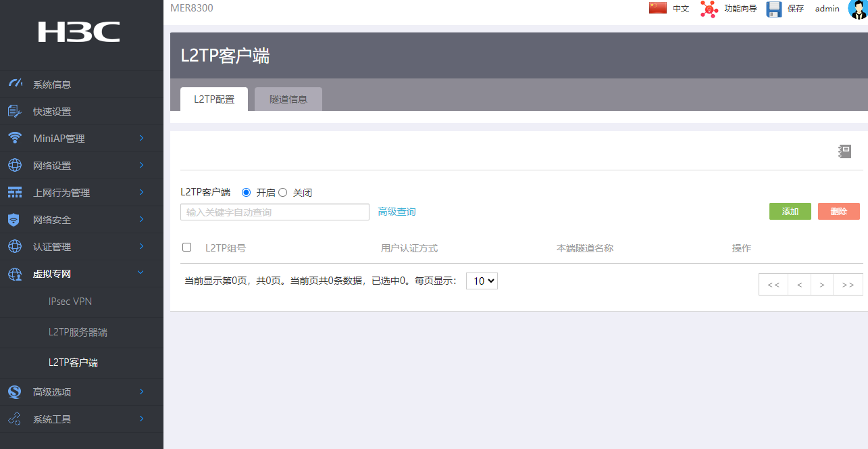This screenshot has width=868, height=449.
Task: Expand 高级选项 menu chevron
Action: [x=142, y=392]
